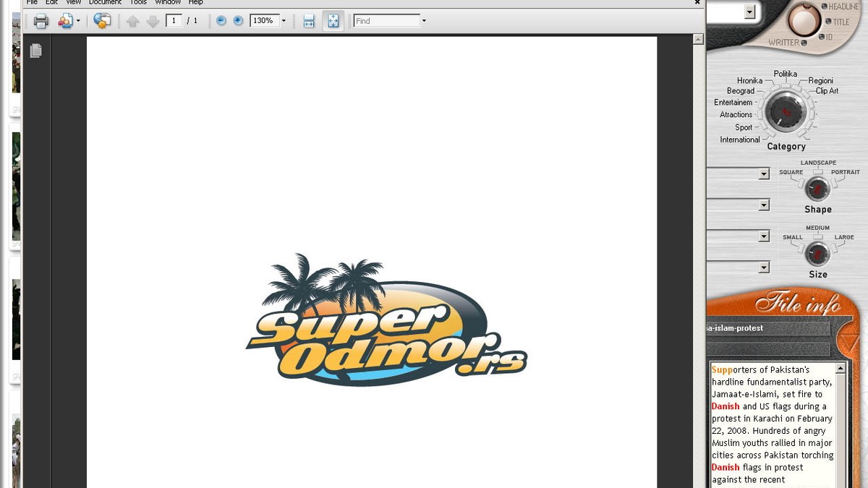Click the Pages panel icon in the sidebar

click(x=35, y=51)
